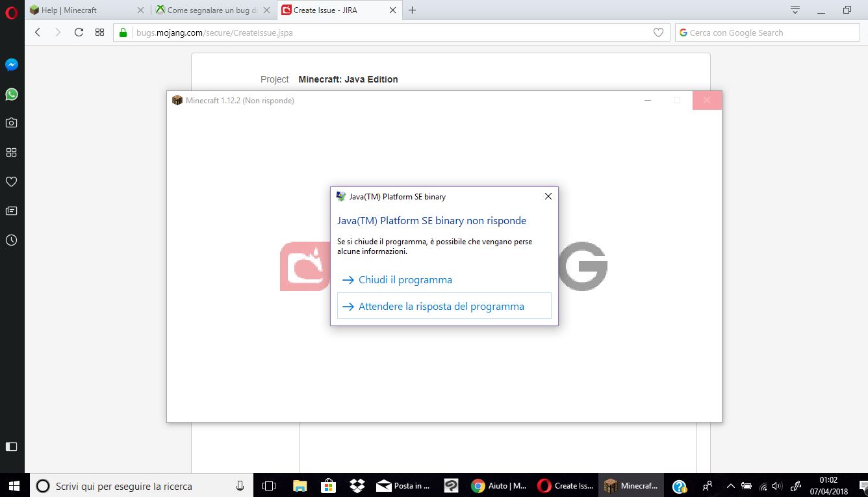Open bookmarks heart in the sidebar

pyautogui.click(x=11, y=181)
